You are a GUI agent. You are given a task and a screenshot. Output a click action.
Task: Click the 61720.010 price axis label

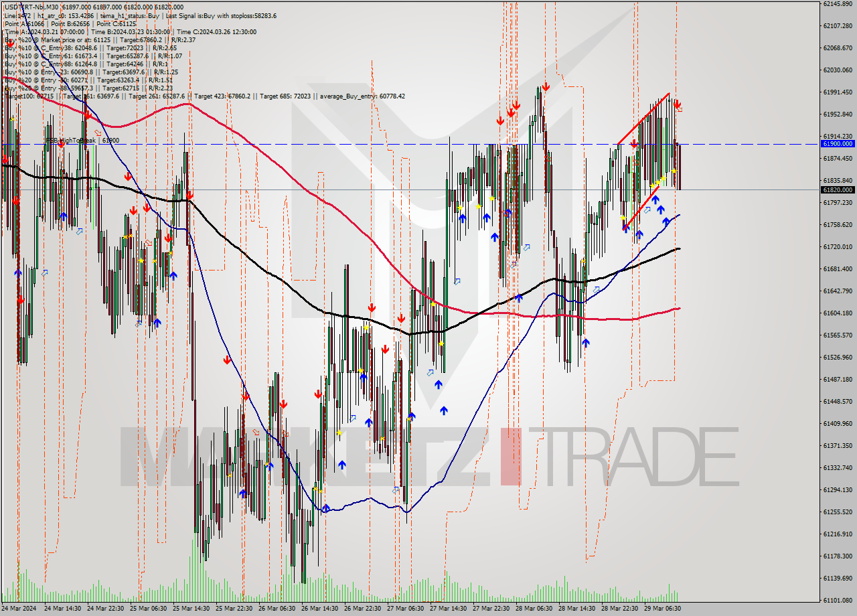(x=838, y=246)
